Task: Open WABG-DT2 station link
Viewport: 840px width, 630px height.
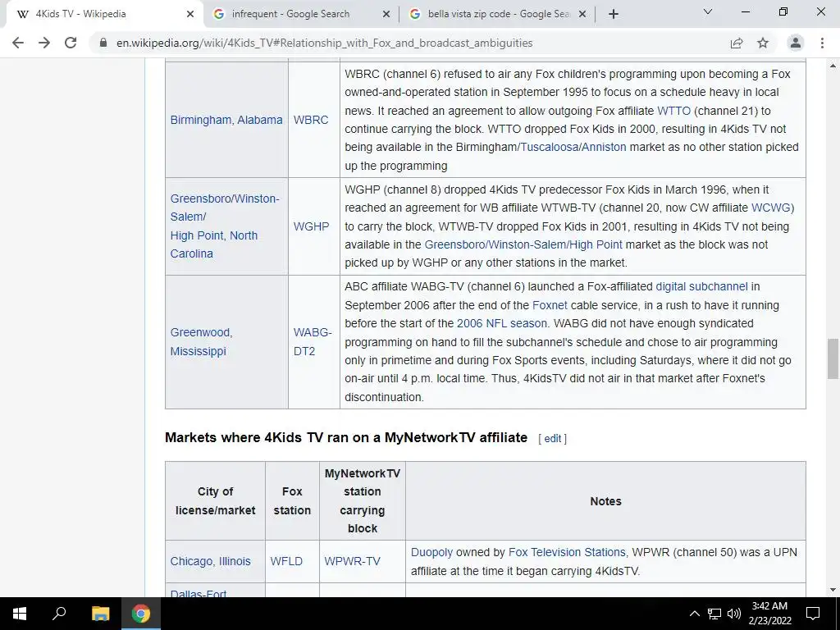Action: (313, 342)
